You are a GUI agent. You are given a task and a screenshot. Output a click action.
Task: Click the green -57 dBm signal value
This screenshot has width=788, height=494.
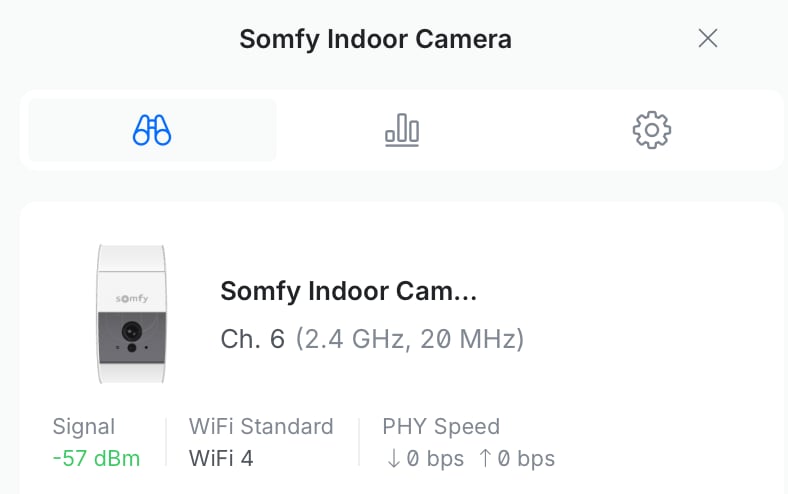tap(96, 459)
